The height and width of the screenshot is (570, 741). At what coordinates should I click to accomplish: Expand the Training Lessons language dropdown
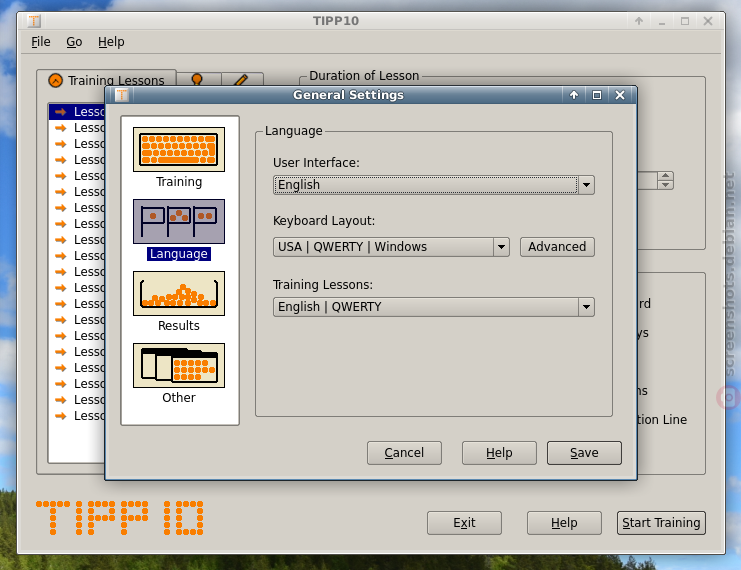[x=586, y=307]
